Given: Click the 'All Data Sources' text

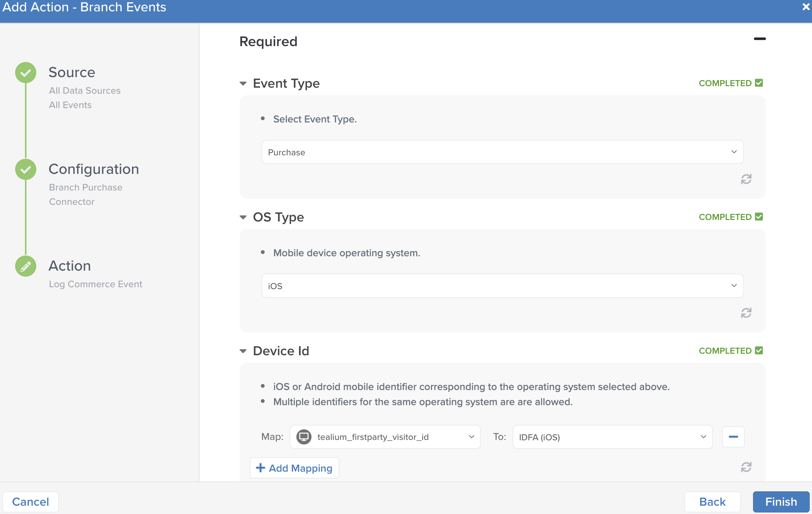Looking at the screenshot, I should 85,90.
